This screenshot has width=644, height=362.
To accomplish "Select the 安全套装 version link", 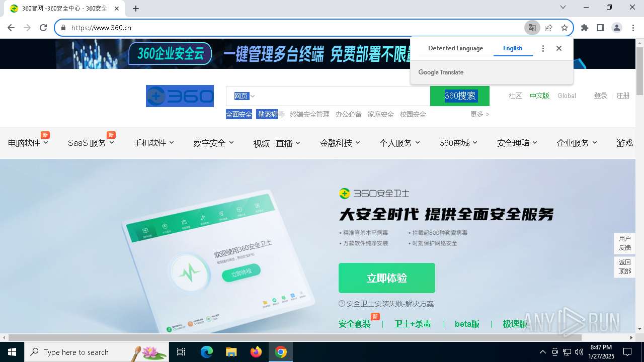I will pos(355,324).
